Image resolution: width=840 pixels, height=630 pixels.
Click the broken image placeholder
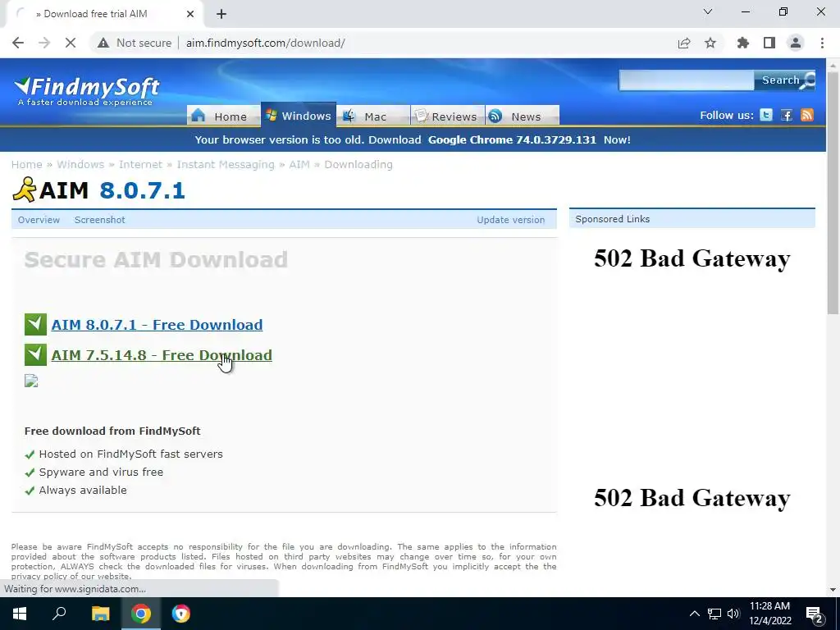pyautogui.click(x=31, y=381)
